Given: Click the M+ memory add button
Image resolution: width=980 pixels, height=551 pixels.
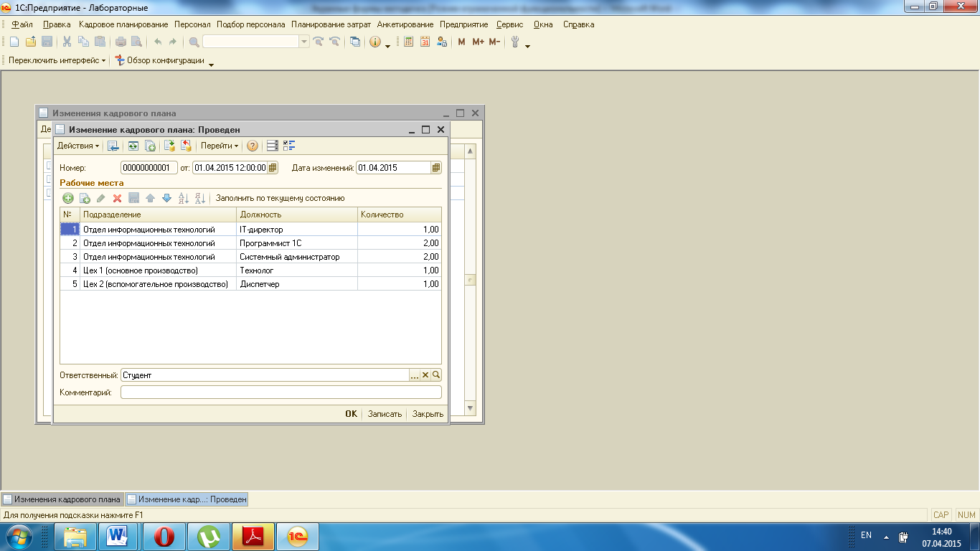Looking at the screenshot, I should pos(479,42).
